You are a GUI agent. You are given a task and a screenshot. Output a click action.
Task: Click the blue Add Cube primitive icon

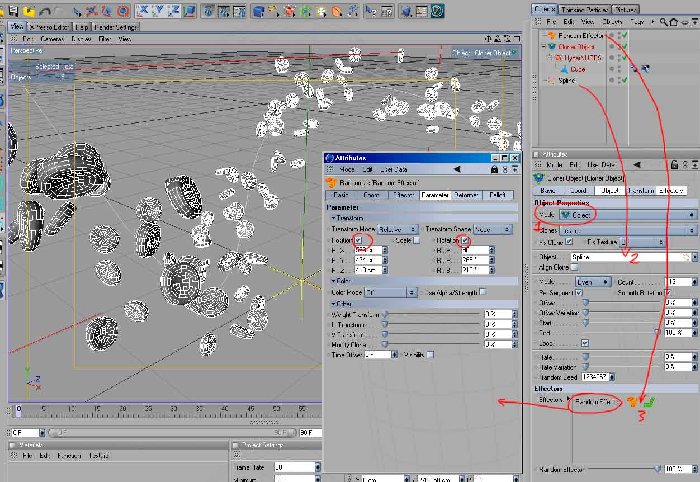tap(258, 10)
